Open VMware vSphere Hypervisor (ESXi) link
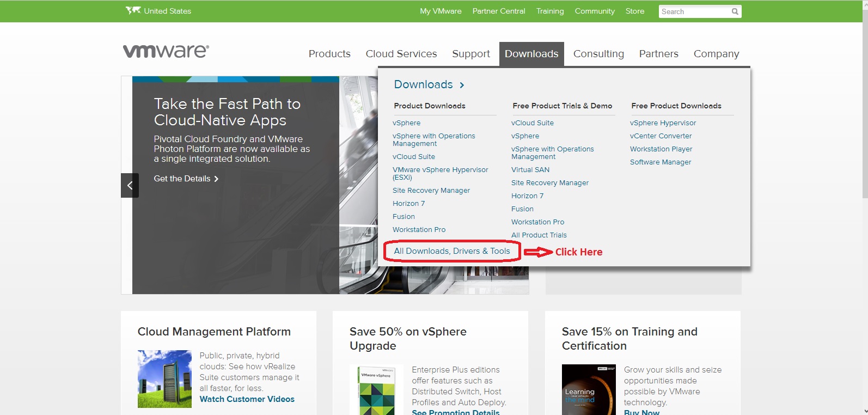 [441, 174]
